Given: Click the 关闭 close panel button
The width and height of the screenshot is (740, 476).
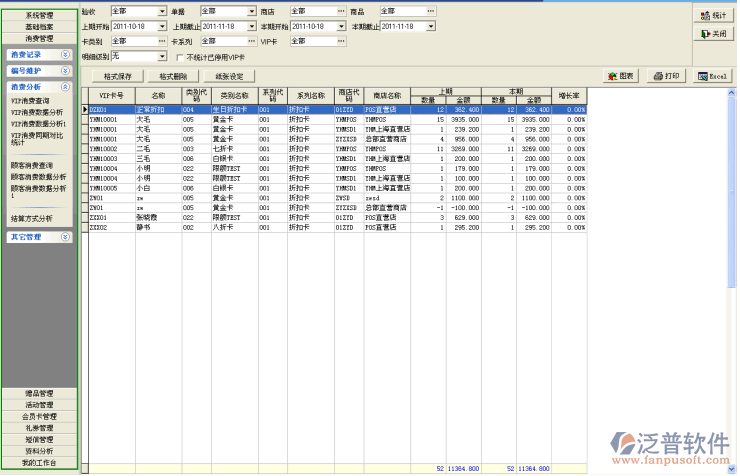Looking at the screenshot, I should (713, 33).
